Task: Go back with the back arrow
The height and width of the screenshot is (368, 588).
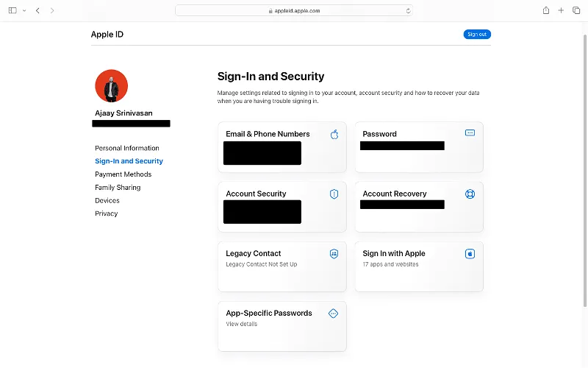Action: click(x=37, y=10)
